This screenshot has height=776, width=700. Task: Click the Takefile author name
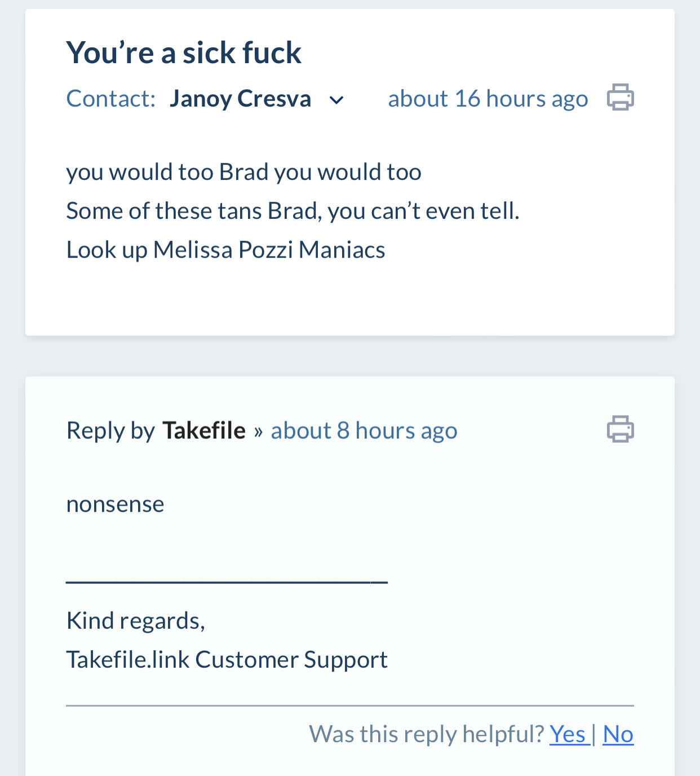pyautogui.click(x=204, y=431)
